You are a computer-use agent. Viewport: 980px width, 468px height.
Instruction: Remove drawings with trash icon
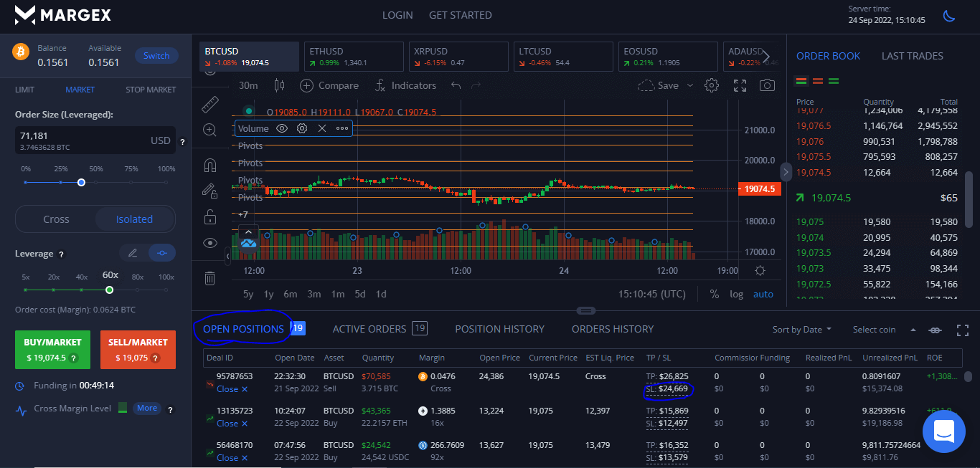[209, 278]
